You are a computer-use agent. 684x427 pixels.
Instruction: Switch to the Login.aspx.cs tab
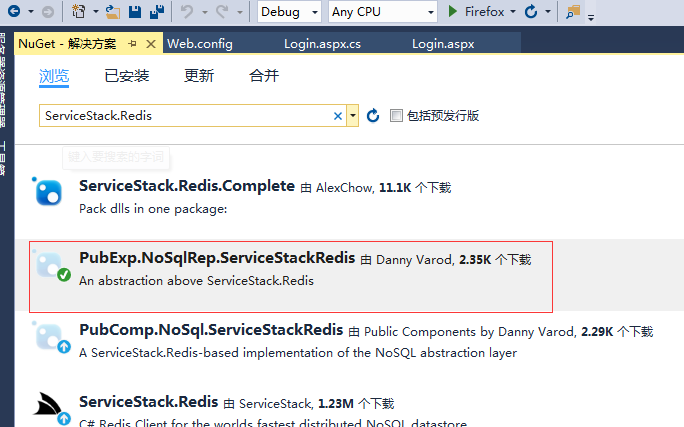(x=322, y=44)
